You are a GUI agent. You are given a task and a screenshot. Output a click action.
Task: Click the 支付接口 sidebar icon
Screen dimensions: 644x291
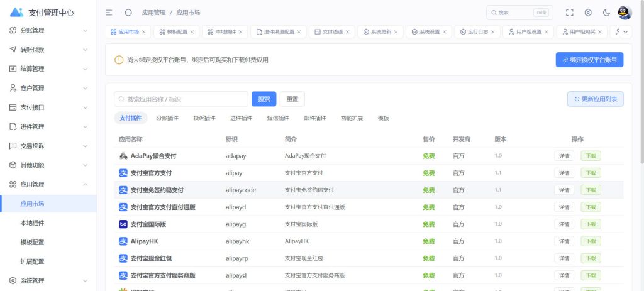pos(13,107)
